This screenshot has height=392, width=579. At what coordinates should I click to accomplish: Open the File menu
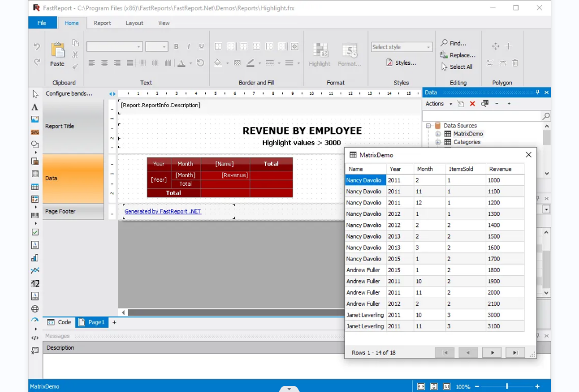pyautogui.click(x=42, y=23)
